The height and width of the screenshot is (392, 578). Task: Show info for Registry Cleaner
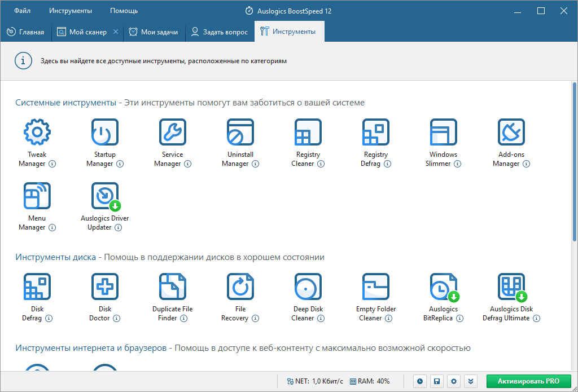tap(321, 164)
